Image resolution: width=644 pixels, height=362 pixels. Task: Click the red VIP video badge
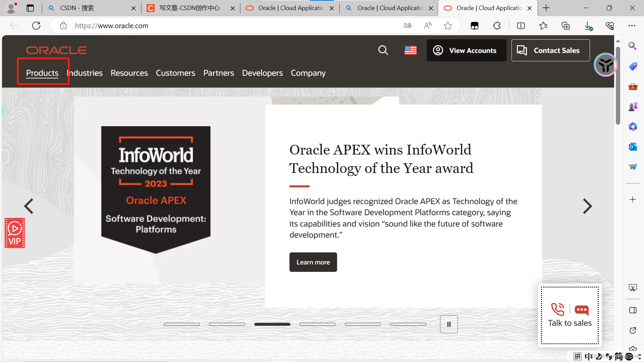coord(15,233)
